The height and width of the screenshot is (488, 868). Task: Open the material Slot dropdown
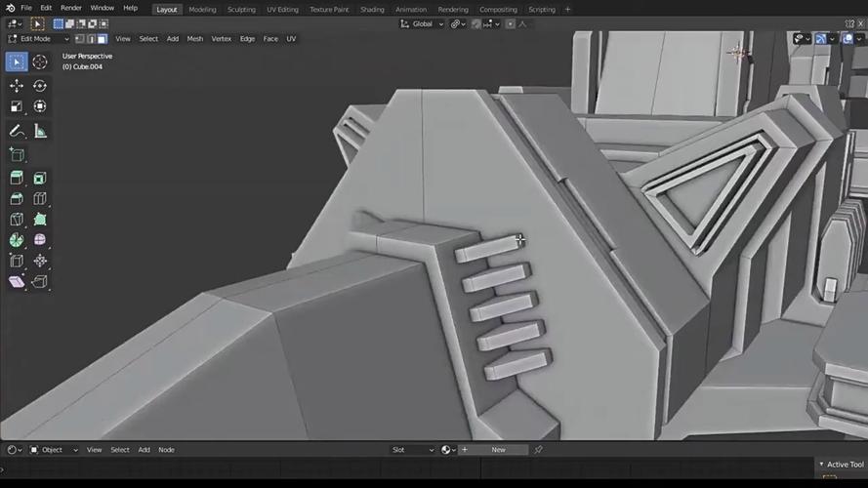tap(412, 450)
